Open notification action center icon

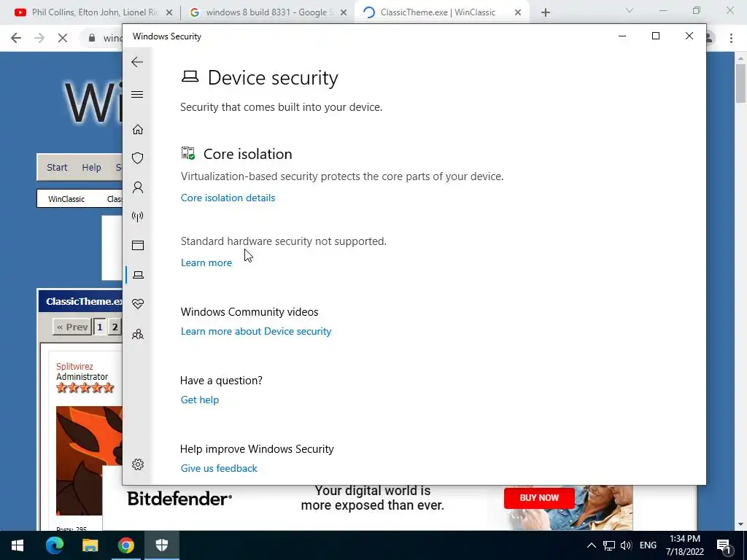click(723, 545)
